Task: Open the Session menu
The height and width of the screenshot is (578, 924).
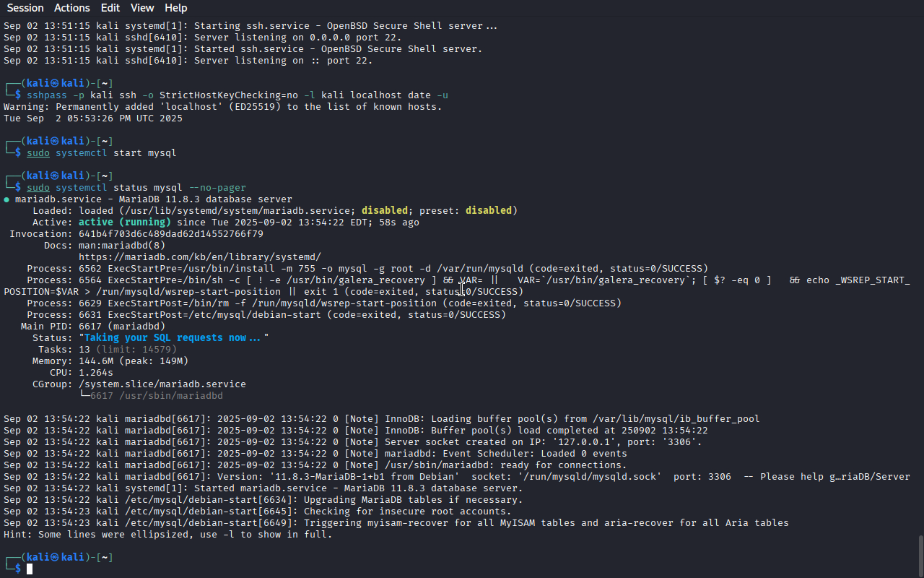Action: tap(25, 8)
